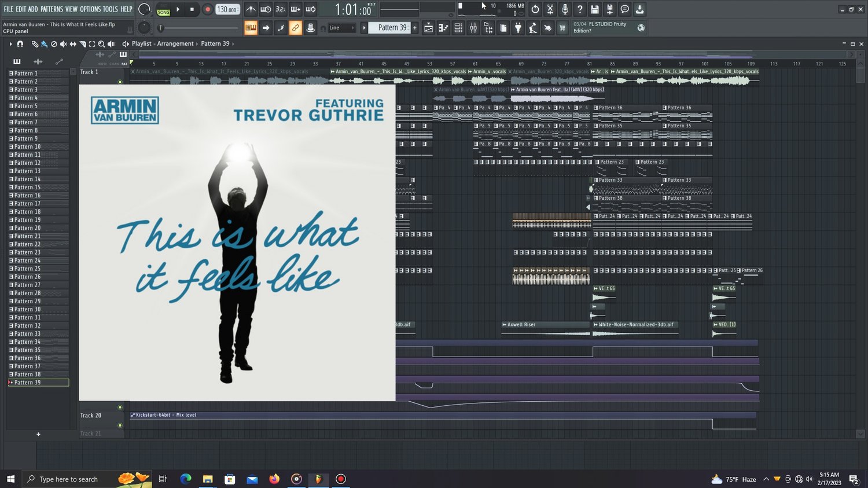Click the 130.000 tempo field

(227, 9)
